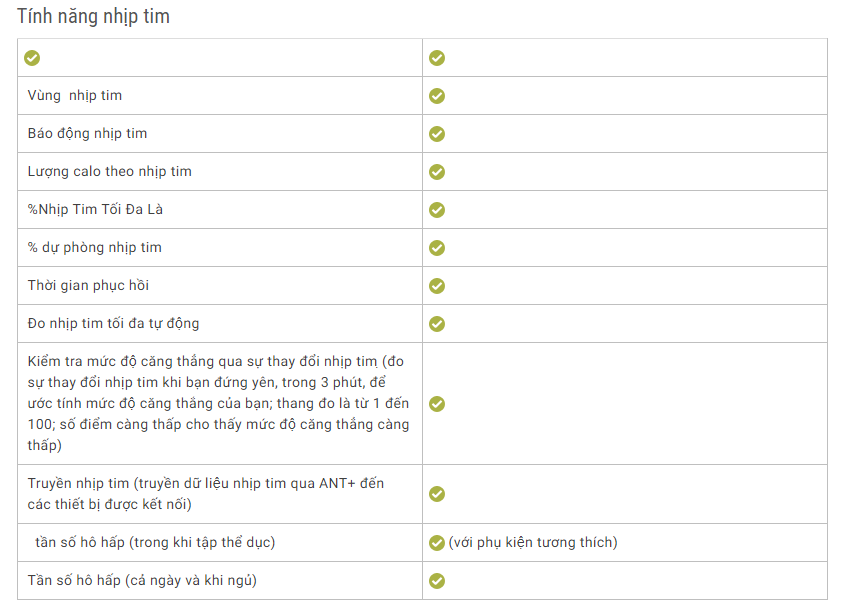
Task: Click the checkmark icon beside Thời gian phục hồi
Action: (437, 286)
